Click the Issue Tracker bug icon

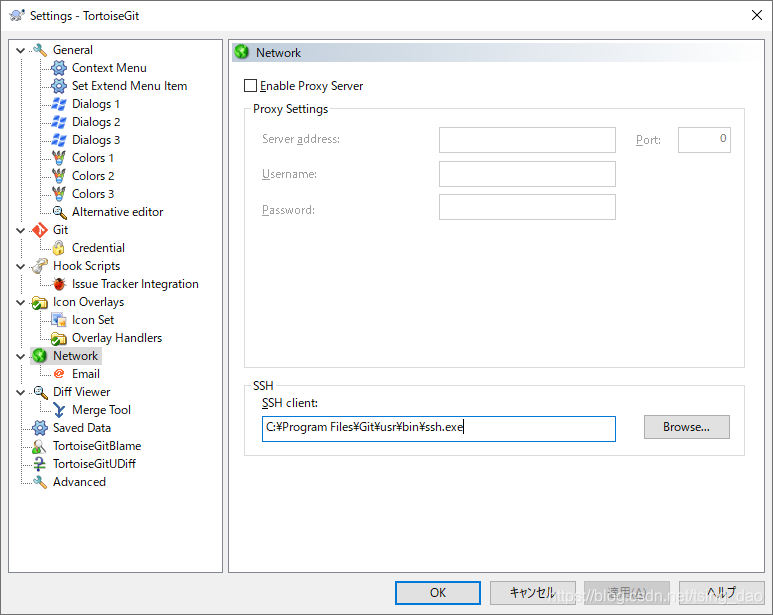(x=59, y=284)
